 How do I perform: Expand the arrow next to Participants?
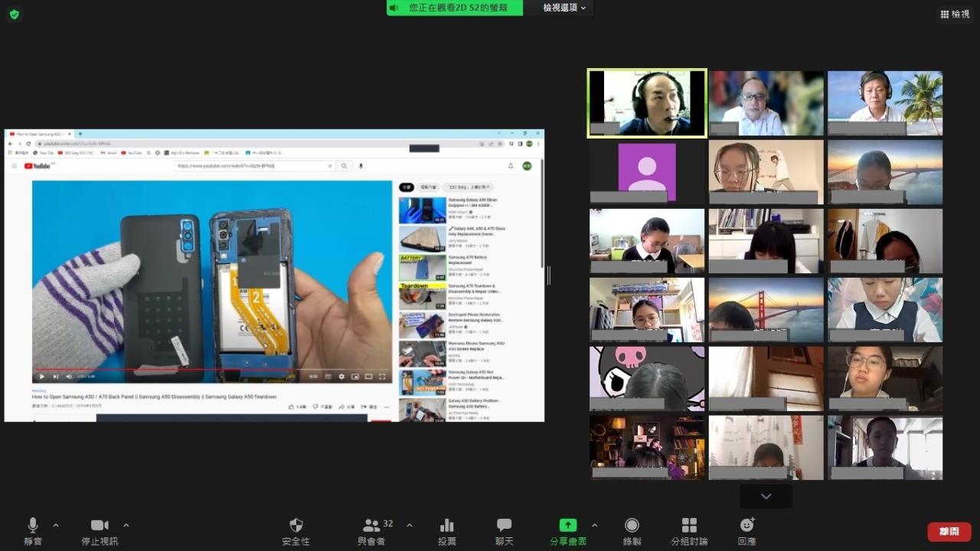(409, 525)
